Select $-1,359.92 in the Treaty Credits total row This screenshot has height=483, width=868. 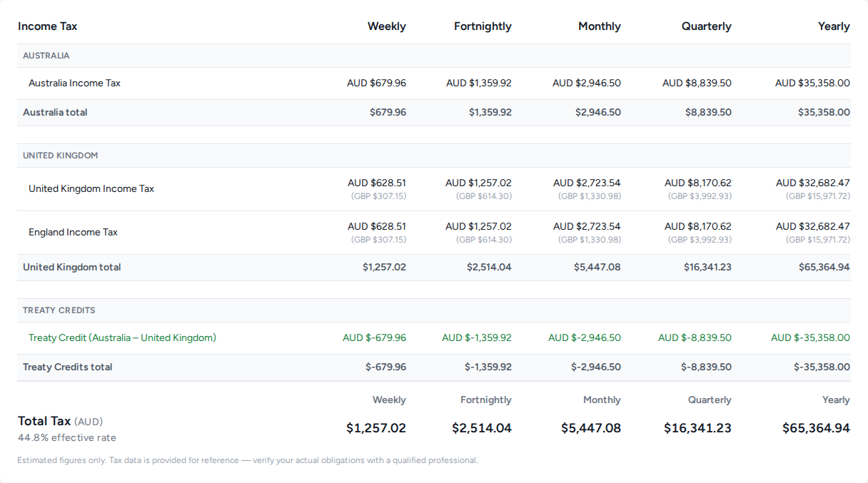tap(488, 367)
